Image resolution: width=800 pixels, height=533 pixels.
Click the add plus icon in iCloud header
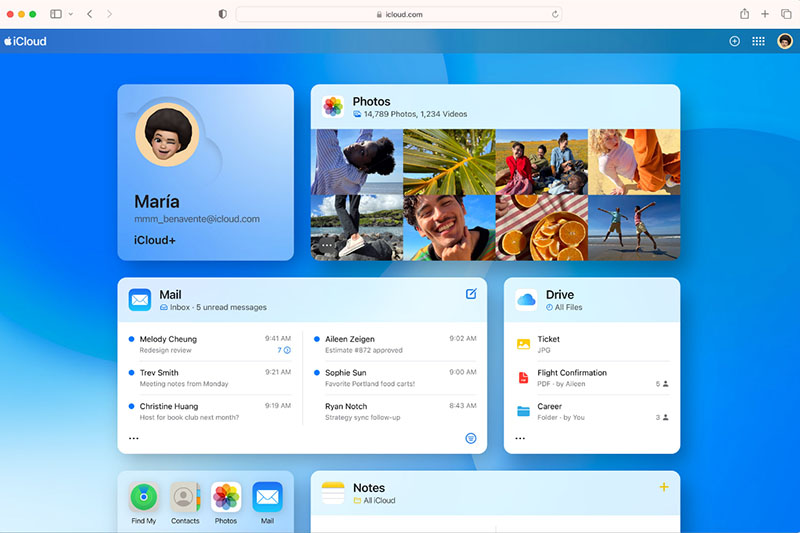pos(734,41)
